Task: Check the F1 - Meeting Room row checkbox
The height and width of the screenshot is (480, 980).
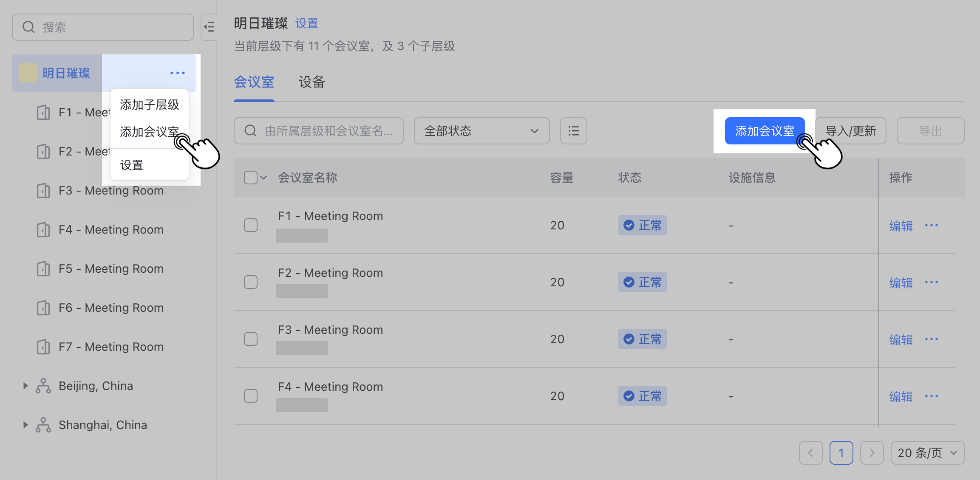Action: click(251, 225)
